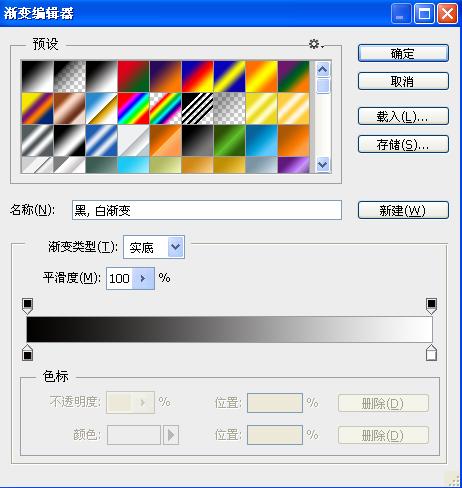The height and width of the screenshot is (488, 462).
Task: Select the black-white-black band preset
Action: (x=70, y=140)
